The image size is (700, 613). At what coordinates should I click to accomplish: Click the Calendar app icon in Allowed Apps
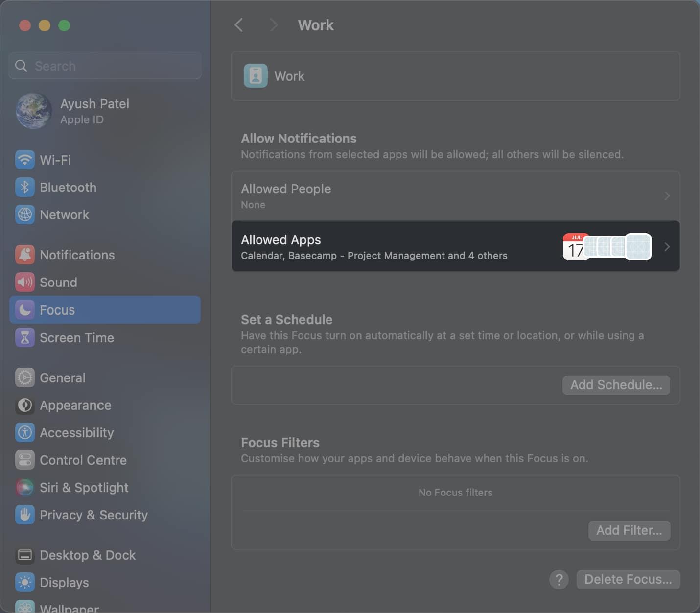tap(575, 247)
